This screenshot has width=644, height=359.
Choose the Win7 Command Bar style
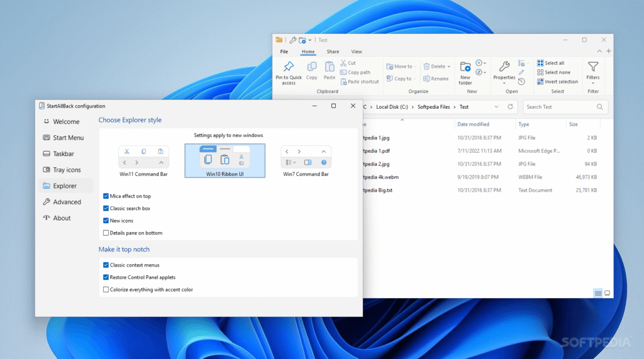306,161
